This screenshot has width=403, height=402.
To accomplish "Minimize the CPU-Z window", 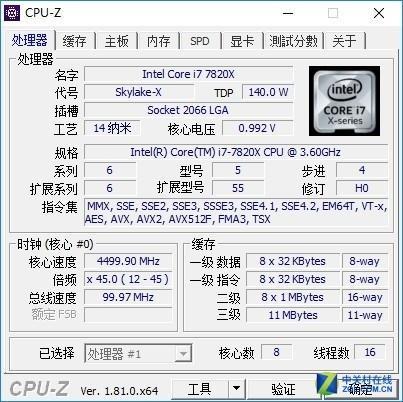I will pyautogui.click(x=288, y=13).
